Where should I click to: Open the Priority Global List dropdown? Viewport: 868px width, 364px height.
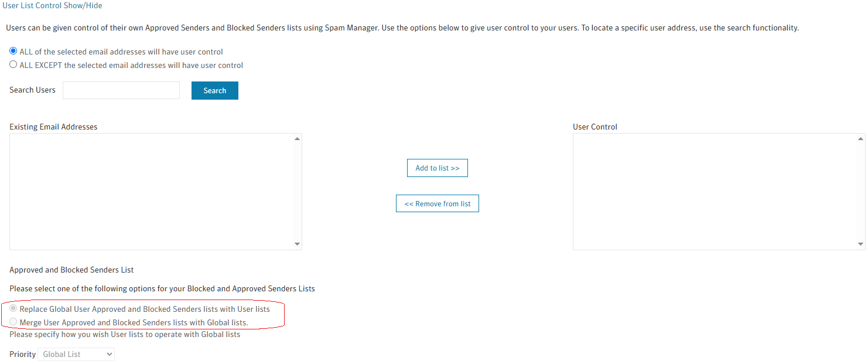click(76, 354)
